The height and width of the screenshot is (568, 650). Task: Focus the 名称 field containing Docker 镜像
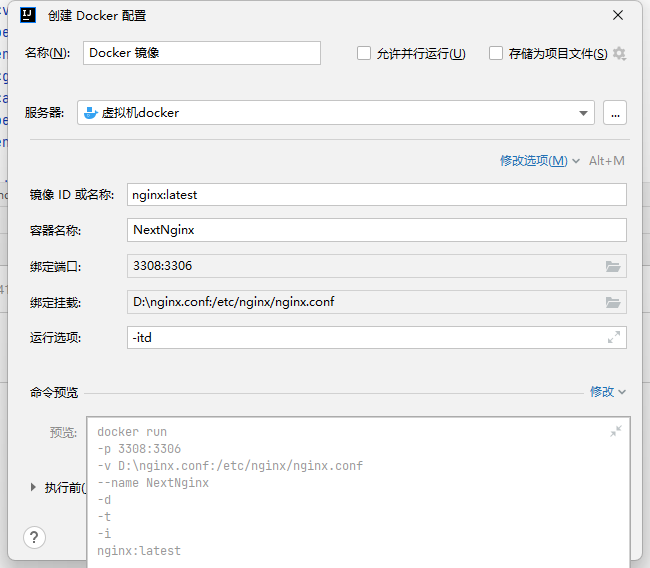point(202,53)
